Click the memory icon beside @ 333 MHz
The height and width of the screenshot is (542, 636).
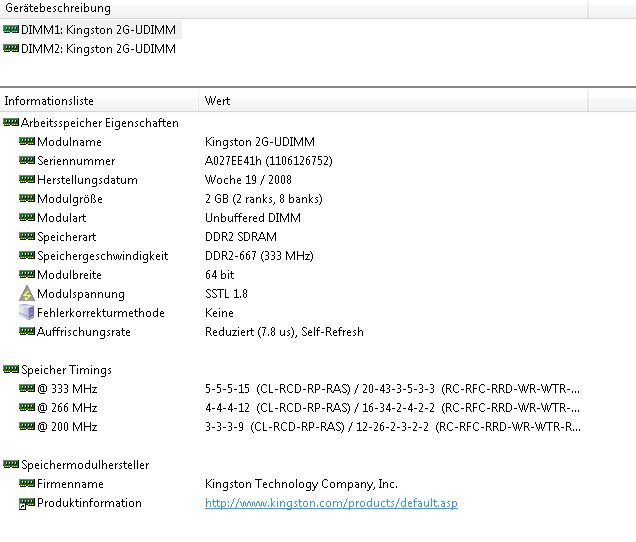click(27, 388)
